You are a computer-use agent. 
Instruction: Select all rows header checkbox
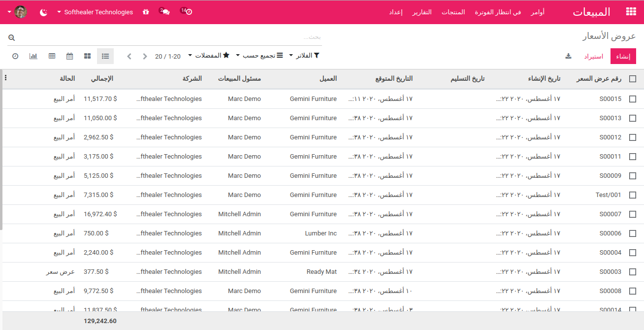point(633,78)
